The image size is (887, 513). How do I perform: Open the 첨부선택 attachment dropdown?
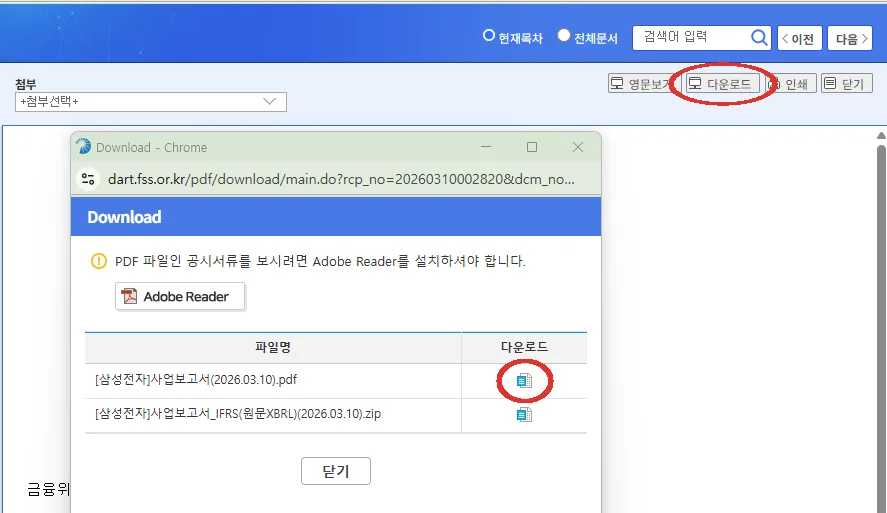tap(150, 102)
